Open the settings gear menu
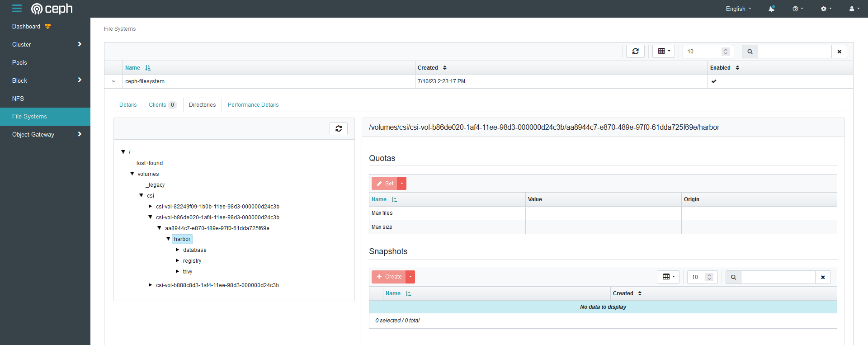The height and width of the screenshot is (345, 868). 826,9
